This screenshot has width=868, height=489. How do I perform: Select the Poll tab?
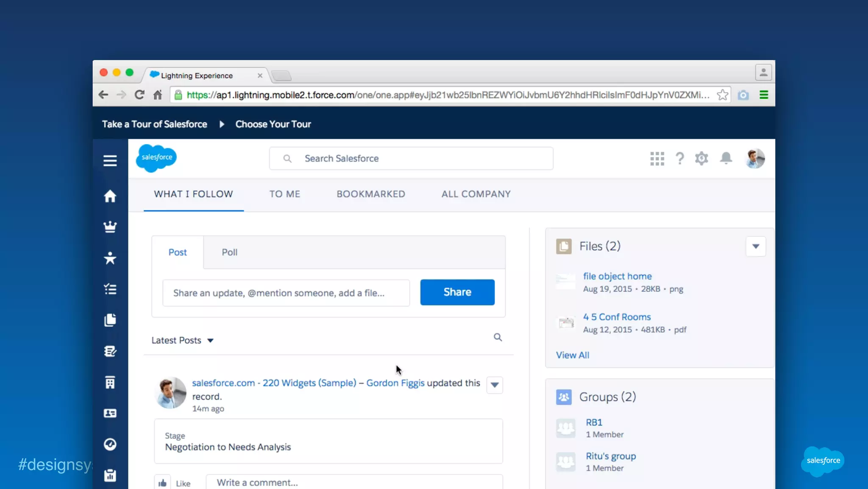229,252
